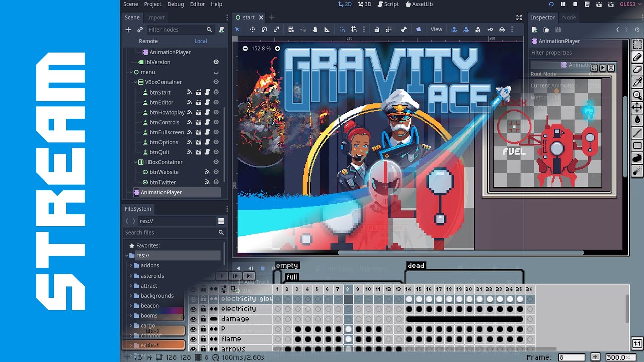The image size is (644, 362).
Task: Toggle Godot's Use Grid Snap icon
Action: (x=354, y=29)
